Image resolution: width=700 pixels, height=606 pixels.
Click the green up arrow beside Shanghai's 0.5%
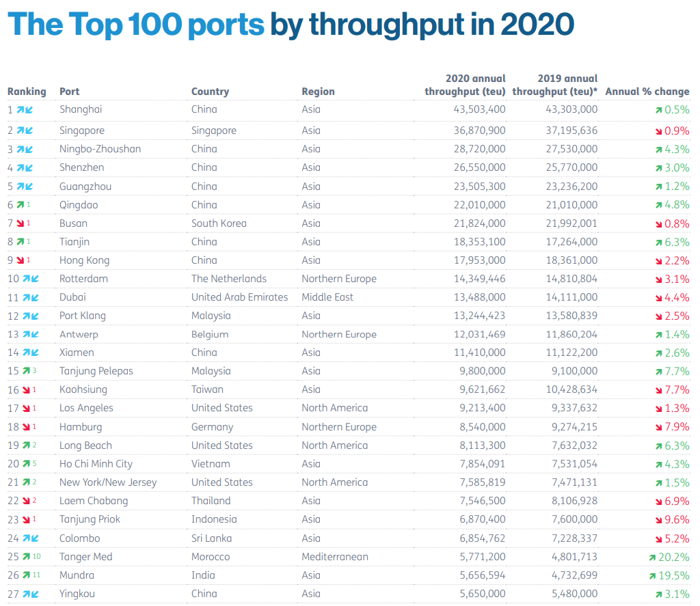pyautogui.click(x=658, y=109)
